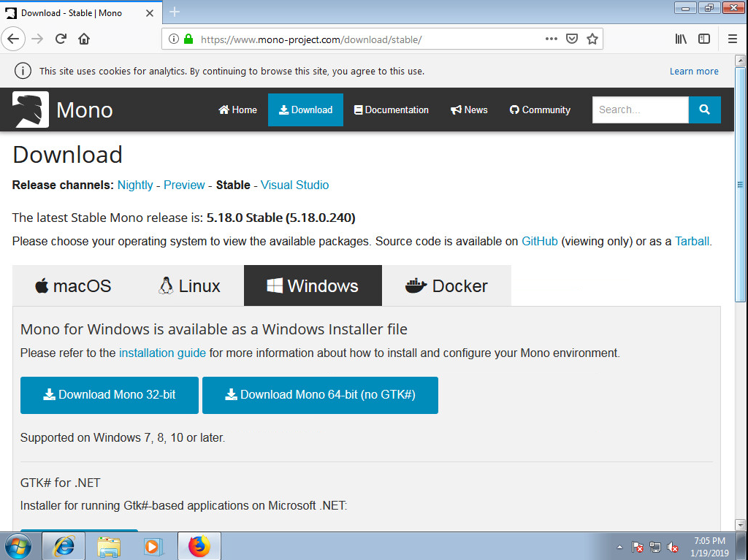Click the Mono logo icon
Viewport: 748px width, 560px height.
[31, 110]
